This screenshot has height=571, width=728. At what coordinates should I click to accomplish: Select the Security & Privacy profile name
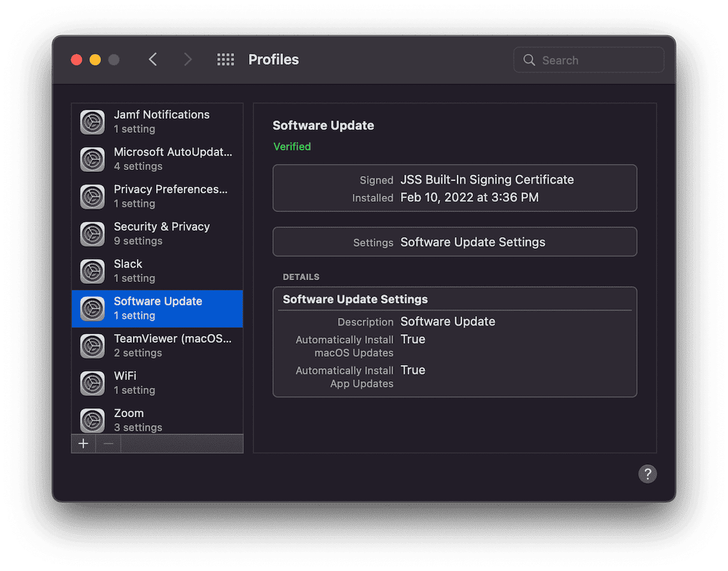(162, 226)
